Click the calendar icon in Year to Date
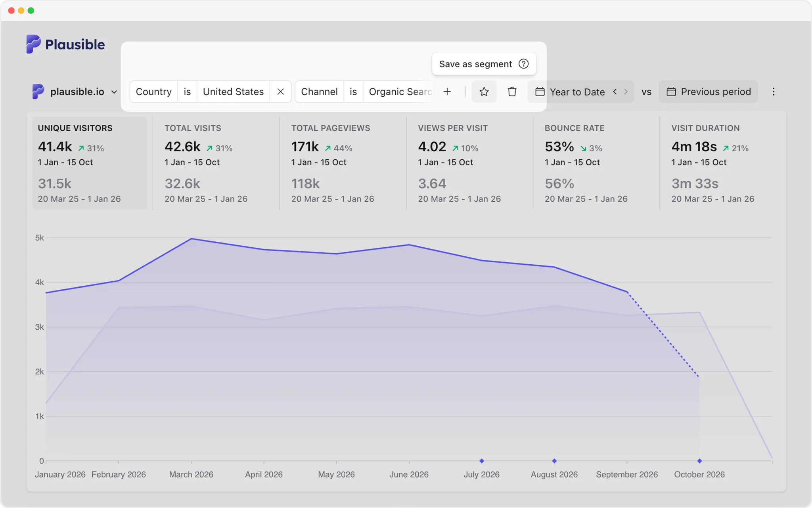Viewport: 812px width, 508px height. [x=540, y=92]
